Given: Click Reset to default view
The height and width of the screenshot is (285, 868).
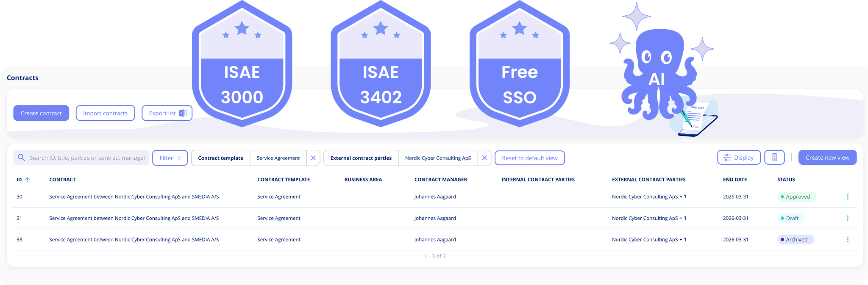Looking at the screenshot, I should pyautogui.click(x=530, y=158).
